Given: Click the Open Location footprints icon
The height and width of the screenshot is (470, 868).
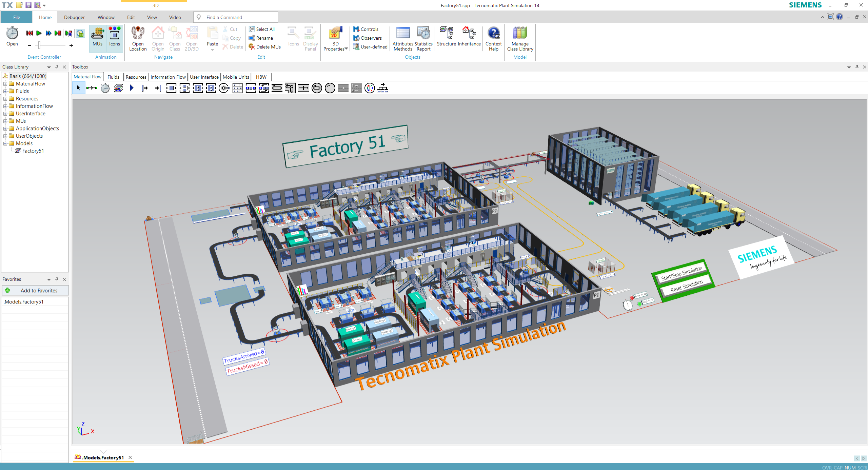Looking at the screenshot, I should click(x=138, y=33).
